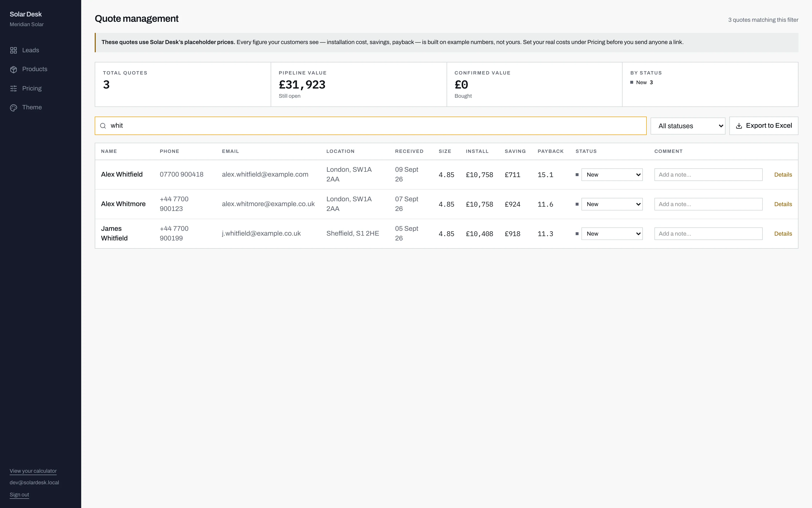Click the placeholder prices warning banner
The image size is (812, 508).
[446, 42]
